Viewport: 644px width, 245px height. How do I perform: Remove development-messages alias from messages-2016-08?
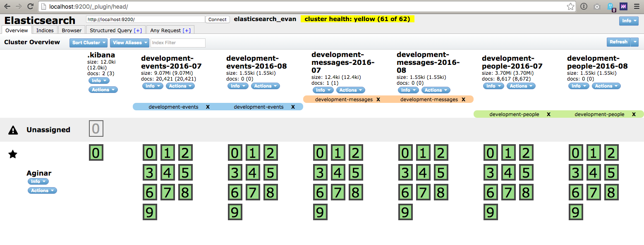[x=463, y=100]
